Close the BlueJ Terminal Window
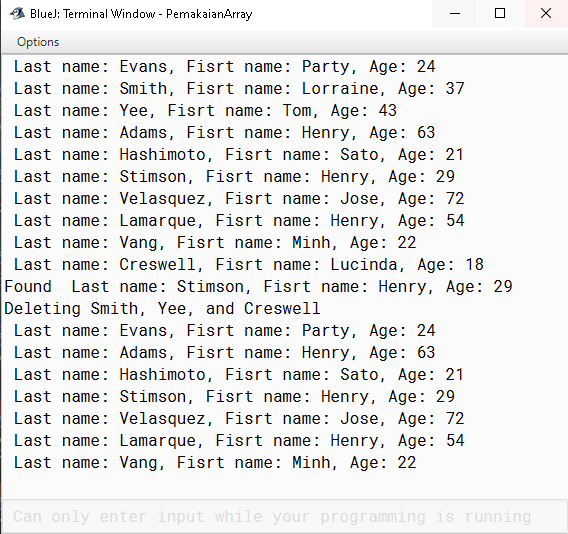This screenshot has height=534, width=568. [546, 14]
